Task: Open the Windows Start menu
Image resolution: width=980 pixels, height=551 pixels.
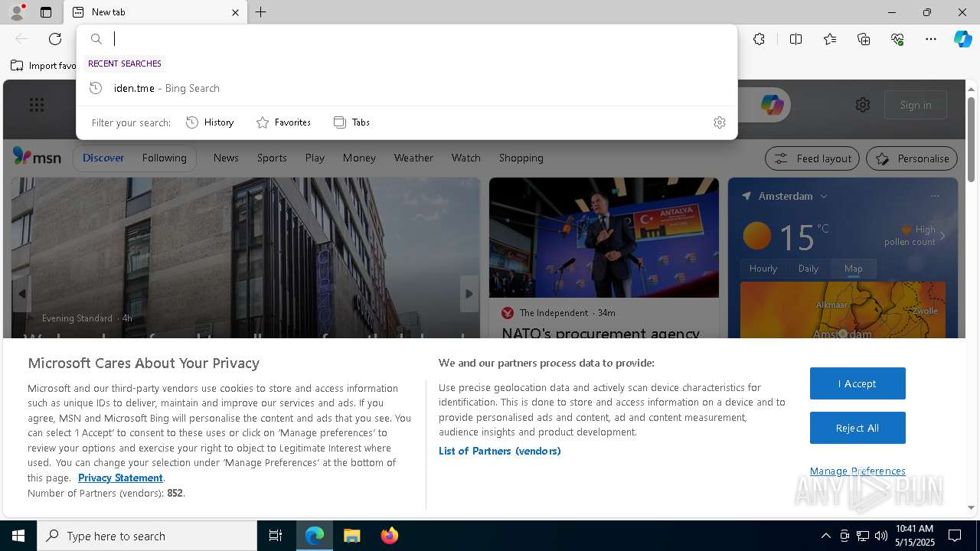Action: pyautogui.click(x=18, y=536)
